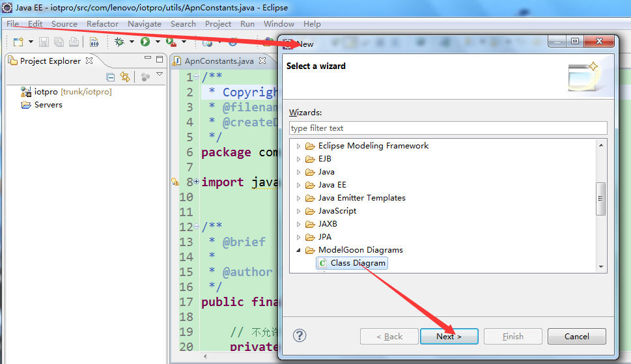Expand the EJB wizard category
This screenshot has width=631, height=364.
298,159
